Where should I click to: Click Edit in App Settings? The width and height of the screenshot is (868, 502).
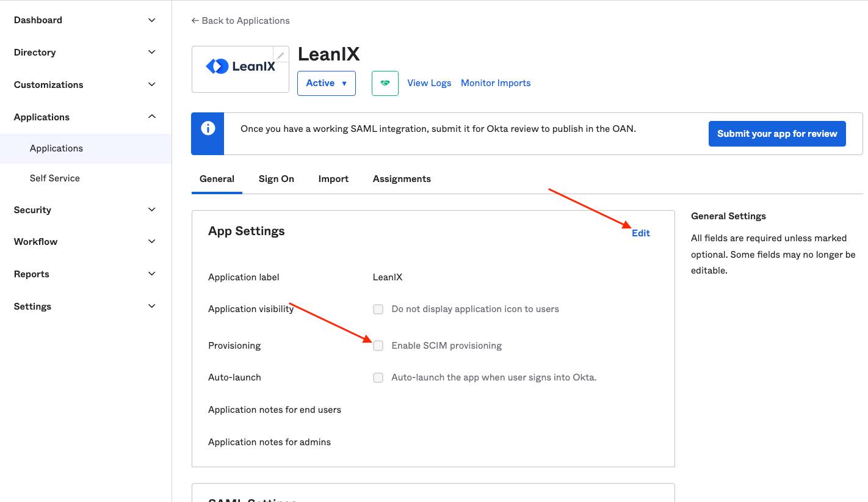[x=641, y=233]
